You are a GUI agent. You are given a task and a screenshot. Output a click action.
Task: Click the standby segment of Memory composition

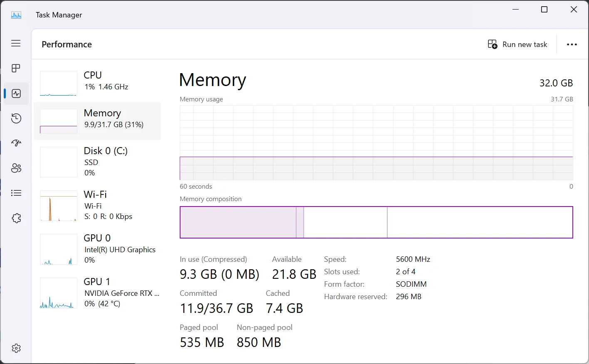pos(345,222)
